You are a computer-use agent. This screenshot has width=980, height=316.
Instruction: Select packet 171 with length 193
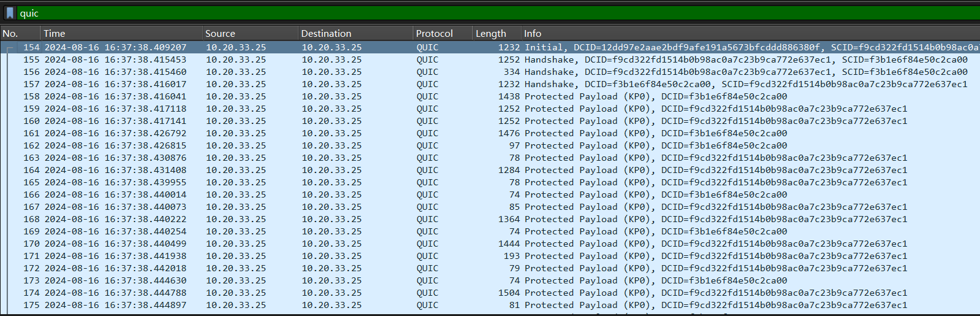[368, 256]
